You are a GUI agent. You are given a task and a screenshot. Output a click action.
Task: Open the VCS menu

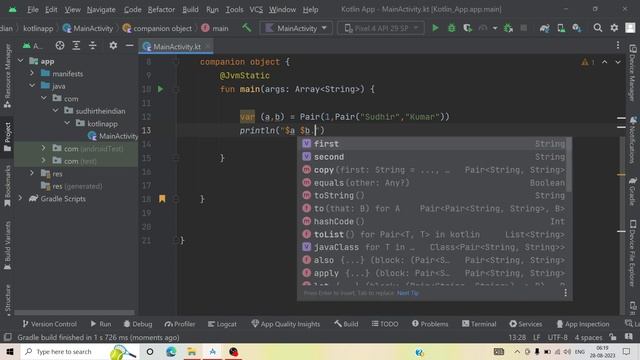256,9
